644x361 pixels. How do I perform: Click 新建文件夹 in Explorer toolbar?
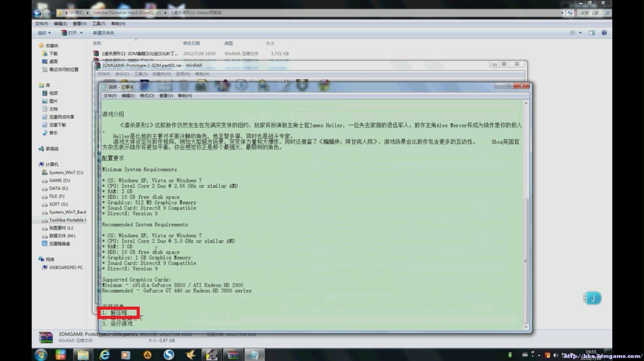[x=103, y=33]
